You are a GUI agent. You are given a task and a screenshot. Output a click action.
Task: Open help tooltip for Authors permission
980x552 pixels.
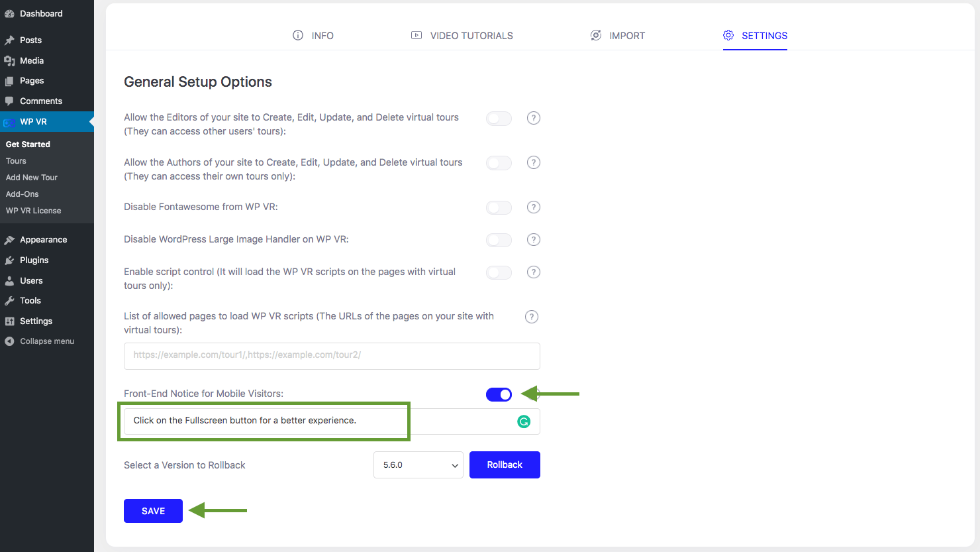tap(534, 162)
